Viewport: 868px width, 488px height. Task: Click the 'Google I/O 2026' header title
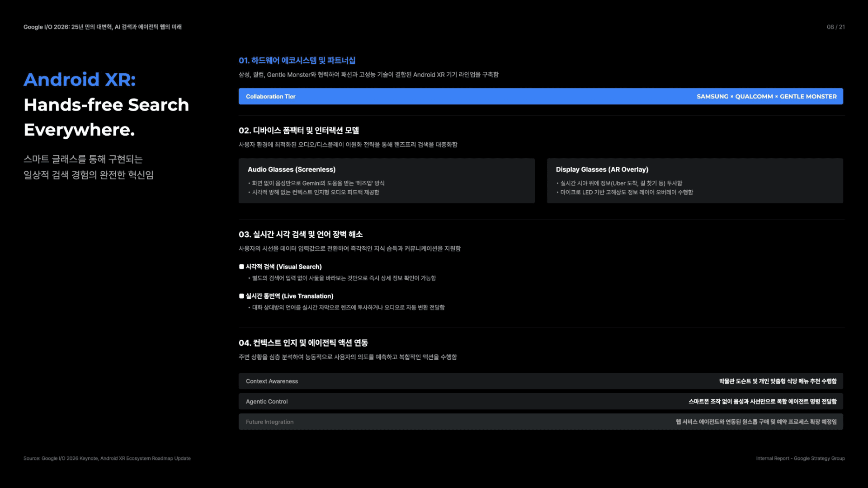click(103, 27)
